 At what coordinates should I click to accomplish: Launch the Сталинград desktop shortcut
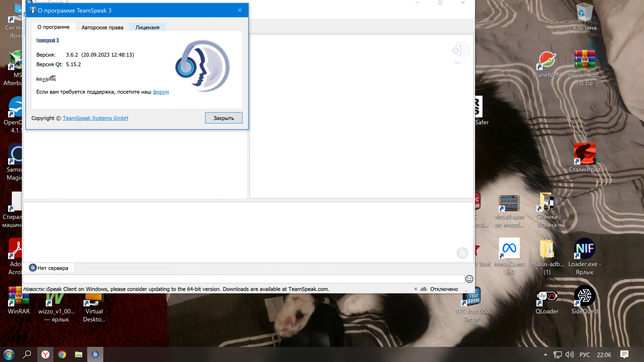[x=585, y=158]
